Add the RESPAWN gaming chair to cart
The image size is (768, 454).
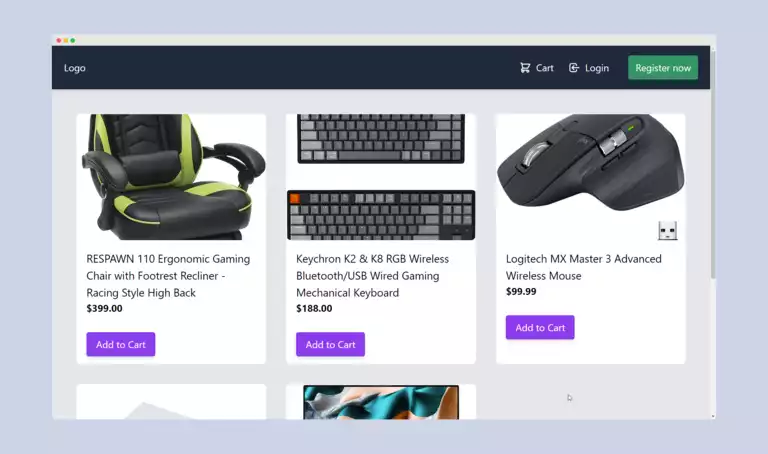(x=121, y=344)
